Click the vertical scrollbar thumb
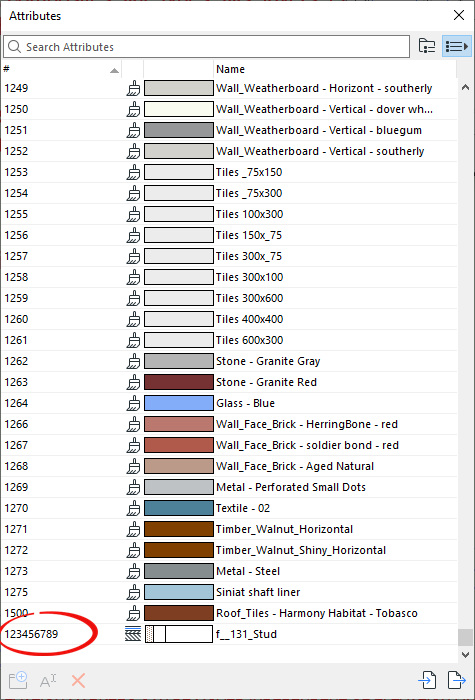The height and width of the screenshot is (700, 475). tap(465, 637)
